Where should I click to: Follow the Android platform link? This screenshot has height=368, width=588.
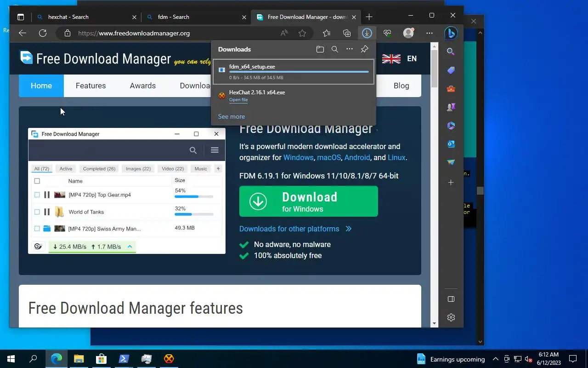tap(357, 157)
